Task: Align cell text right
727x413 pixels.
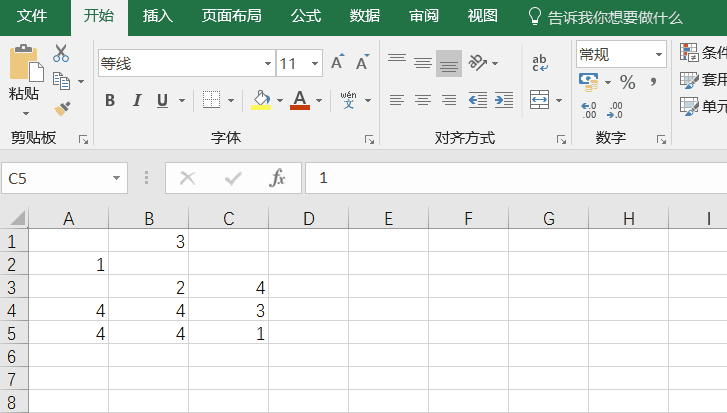Action: [449, 100]
